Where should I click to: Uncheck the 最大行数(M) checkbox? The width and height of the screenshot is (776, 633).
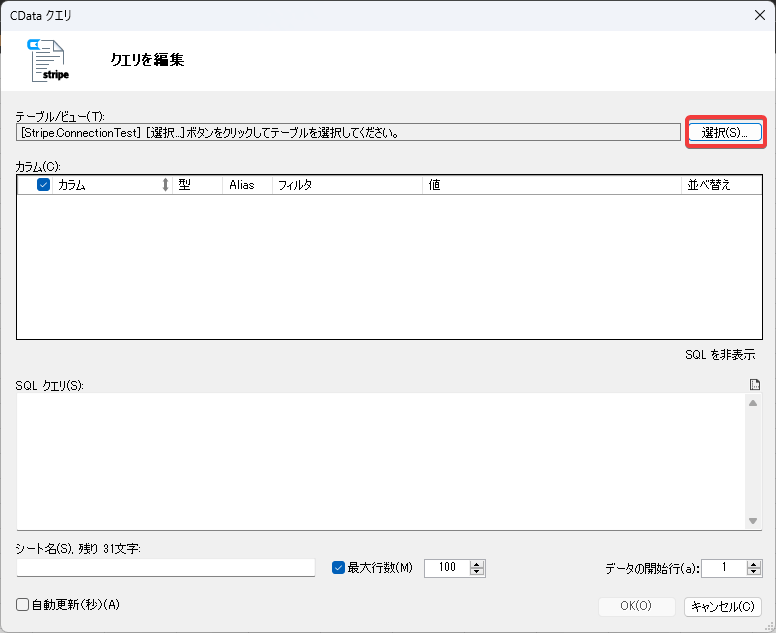click(x=338, y=568)
